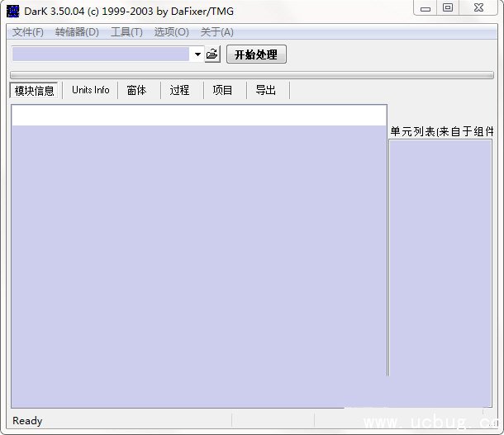The image size is (504, 435).
Task: Switch to the Units Info tab
Action: (x=90, y=90)
